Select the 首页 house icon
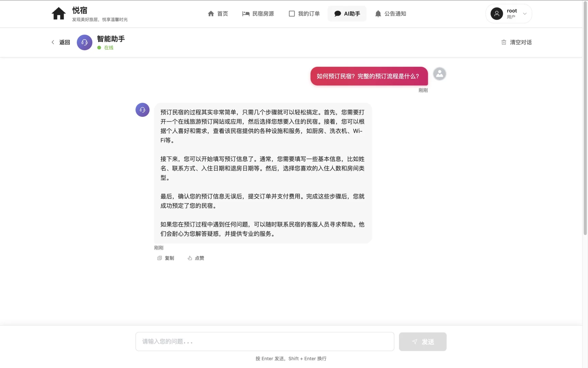 pyautogui.click(x=211, y=13)
